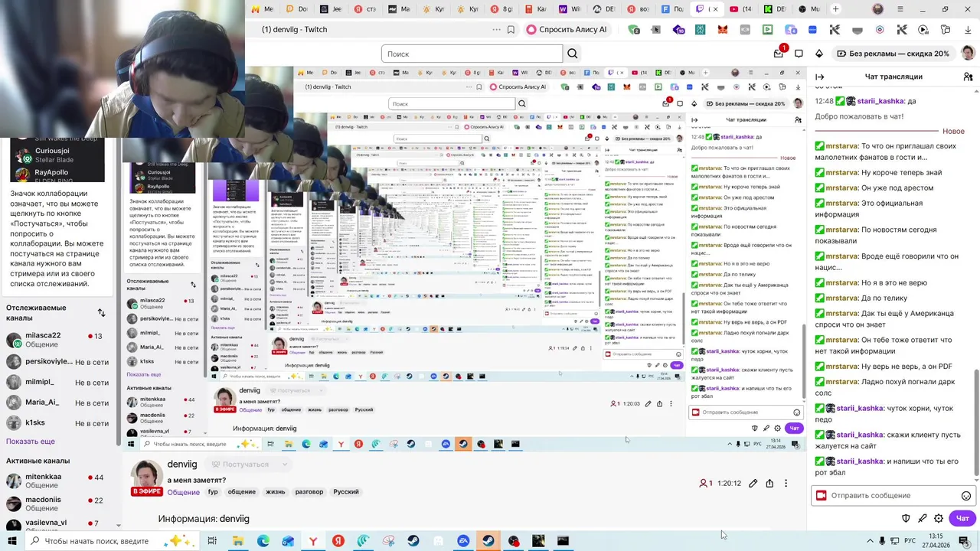Expand followed list via Показать еще
The image size is (980, 551).
[31, 442]
